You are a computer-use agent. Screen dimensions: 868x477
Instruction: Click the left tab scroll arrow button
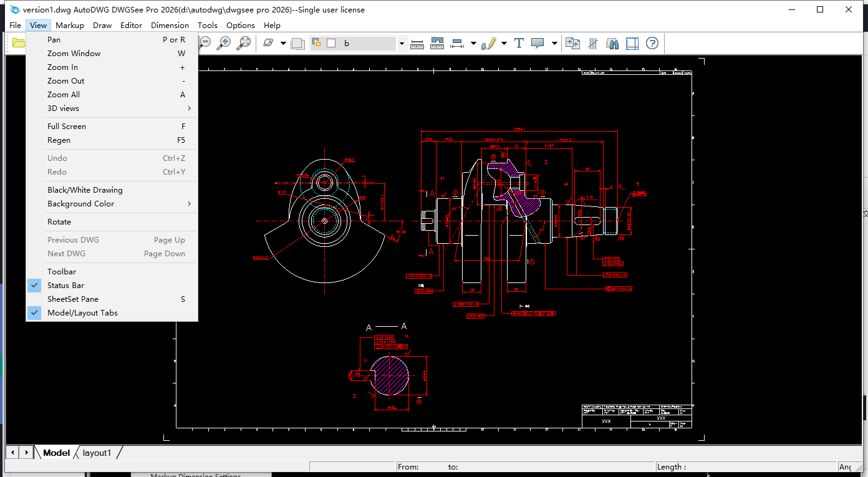[x=12, y=453]
